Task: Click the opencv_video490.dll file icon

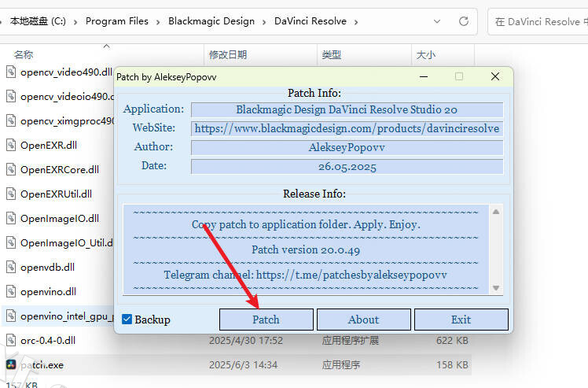Action: (x=11, y=72)
